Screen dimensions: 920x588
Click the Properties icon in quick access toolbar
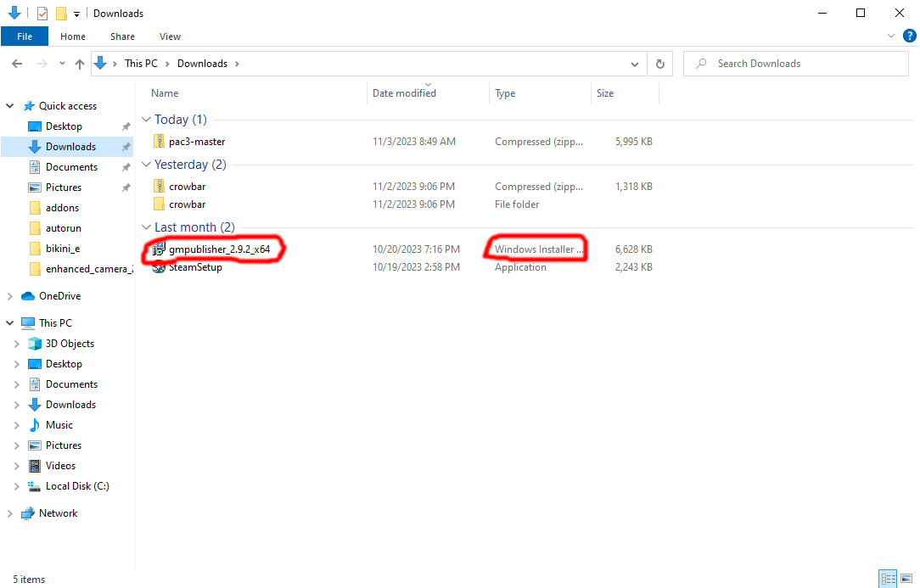pos(42,13)
